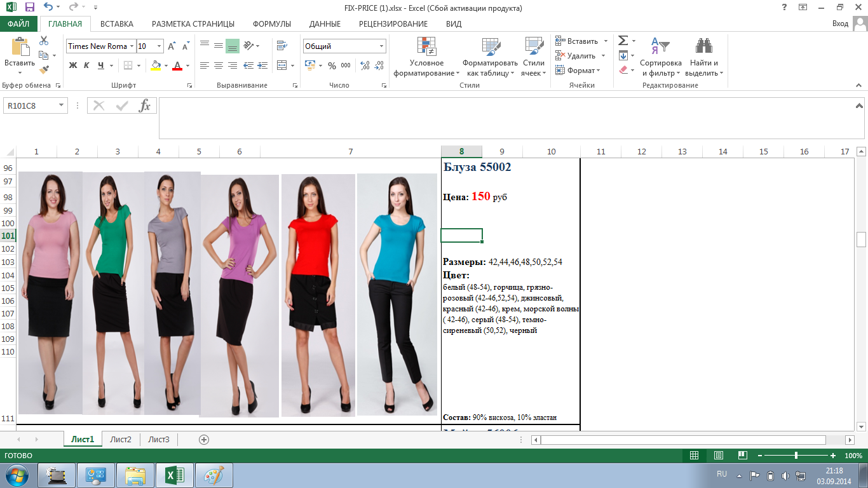The image size is (868, 488).
Task: Increase decimal places
Action: coord(365,65)
